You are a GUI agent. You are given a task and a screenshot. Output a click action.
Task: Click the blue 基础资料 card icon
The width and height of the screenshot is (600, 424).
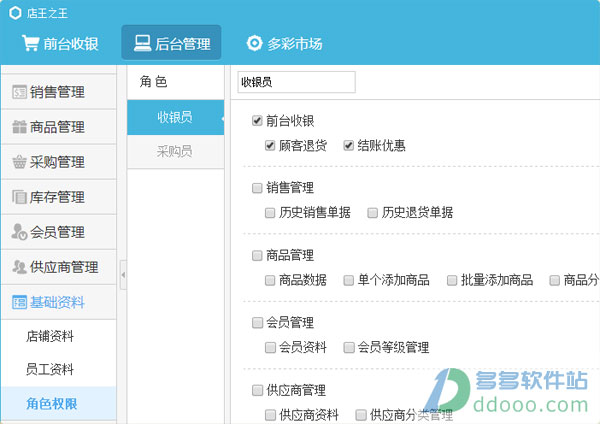pyautogui.click(x=19, y=302)
